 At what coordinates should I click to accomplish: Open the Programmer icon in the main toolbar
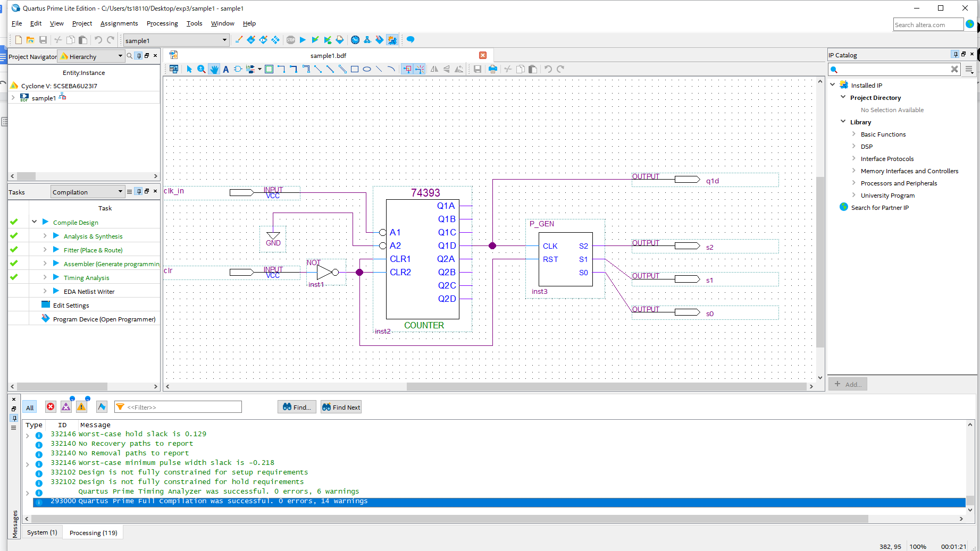tap(380, 40)
